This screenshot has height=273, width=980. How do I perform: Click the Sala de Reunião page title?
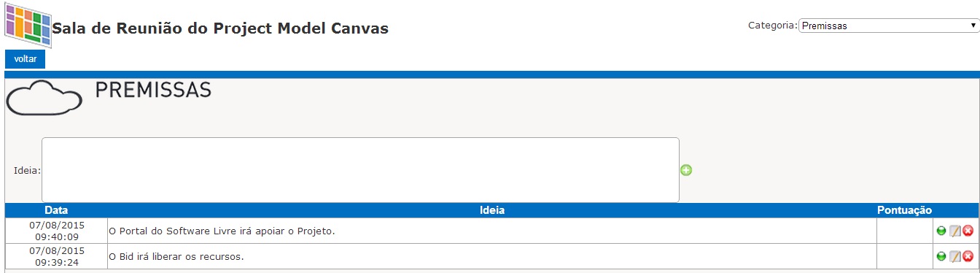(x=220, y=28)
